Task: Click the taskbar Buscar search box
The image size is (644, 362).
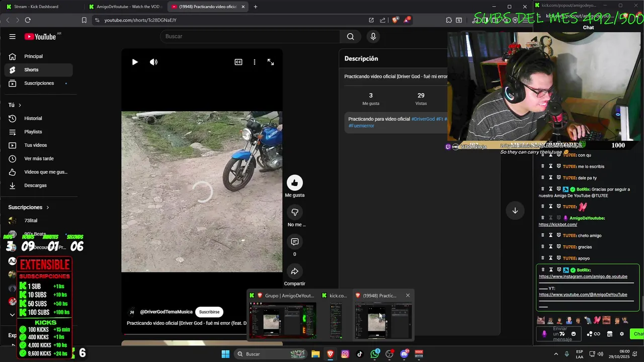Action: pos(271,354)
